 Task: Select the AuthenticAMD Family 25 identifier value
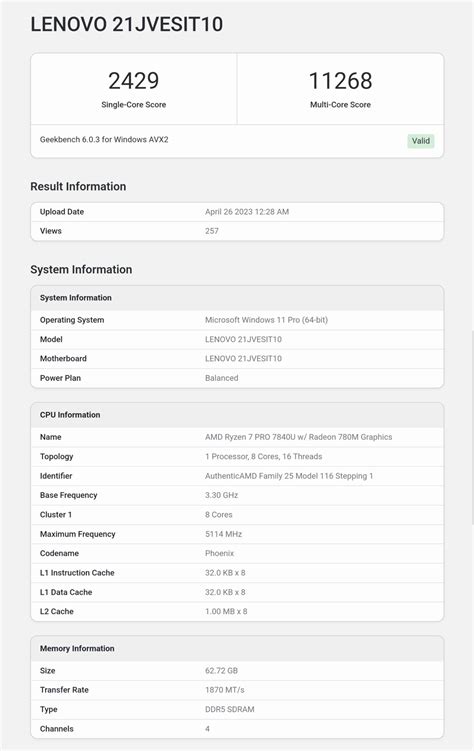(x=289, y=476)
